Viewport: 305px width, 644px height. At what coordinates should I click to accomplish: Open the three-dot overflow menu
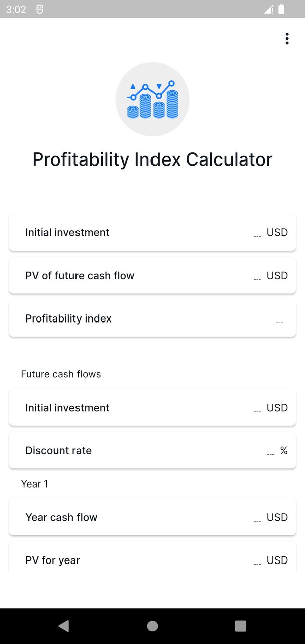[x=287, y=38]
